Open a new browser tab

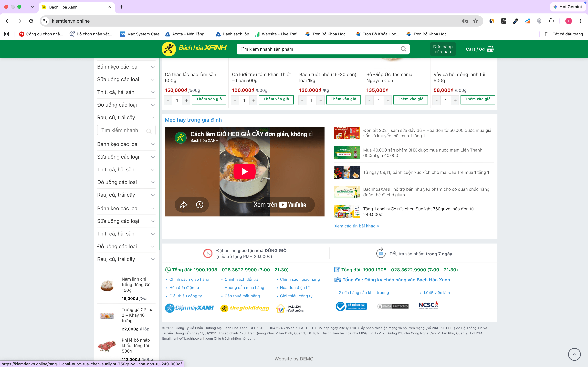coord(121,7)
